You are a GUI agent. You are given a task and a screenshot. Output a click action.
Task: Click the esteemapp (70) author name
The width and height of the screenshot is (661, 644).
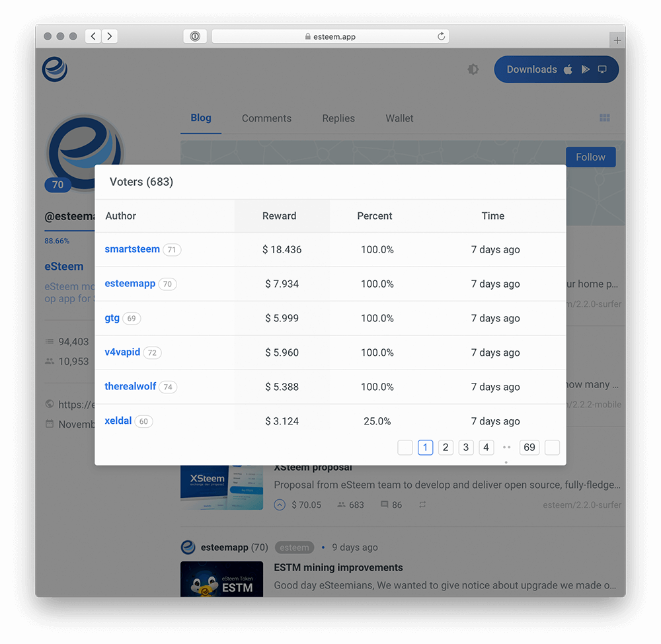click(x=235, y=547)
